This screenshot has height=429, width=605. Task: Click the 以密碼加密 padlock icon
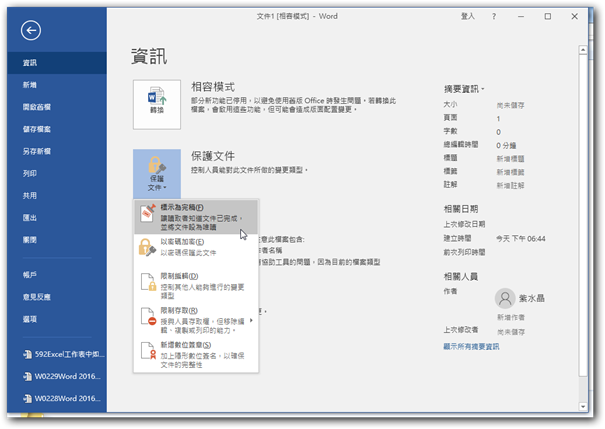(147, 247)
